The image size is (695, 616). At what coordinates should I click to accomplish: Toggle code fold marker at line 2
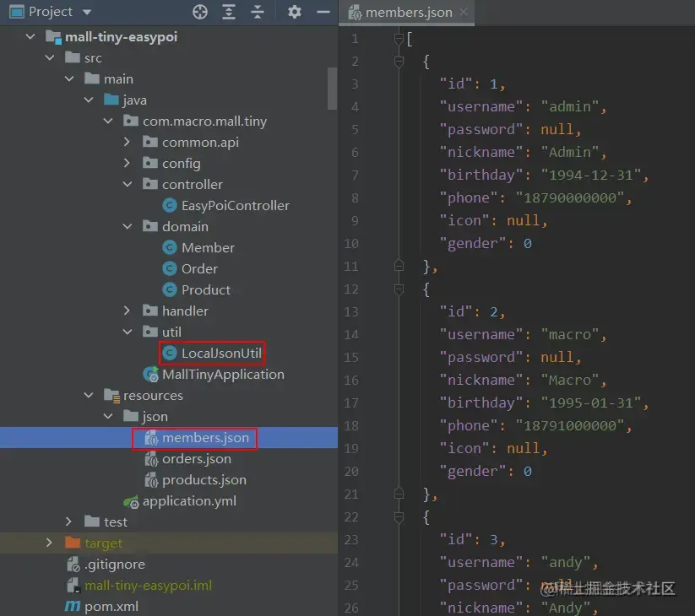[399, 62]
